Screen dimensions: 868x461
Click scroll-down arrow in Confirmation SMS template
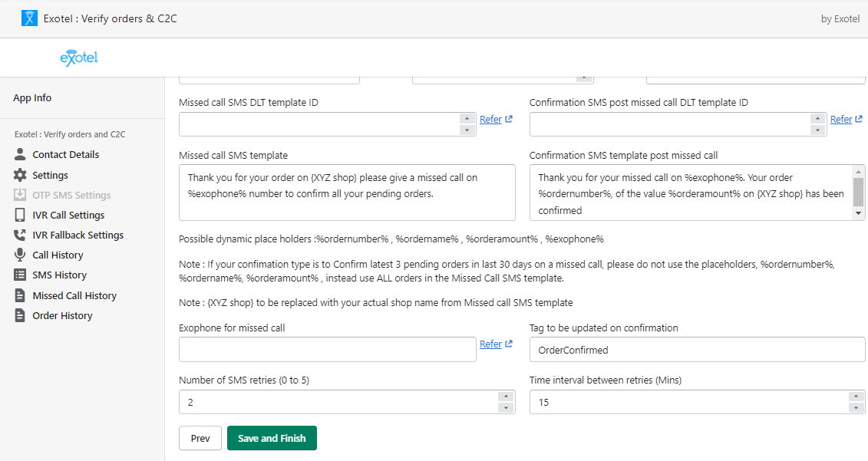[859, 213]
